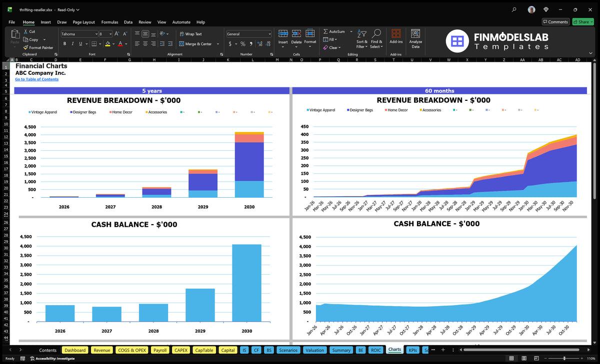Toggle underline formatting
The width and height of the screenshot is (600, 364).
coord(80,44)
